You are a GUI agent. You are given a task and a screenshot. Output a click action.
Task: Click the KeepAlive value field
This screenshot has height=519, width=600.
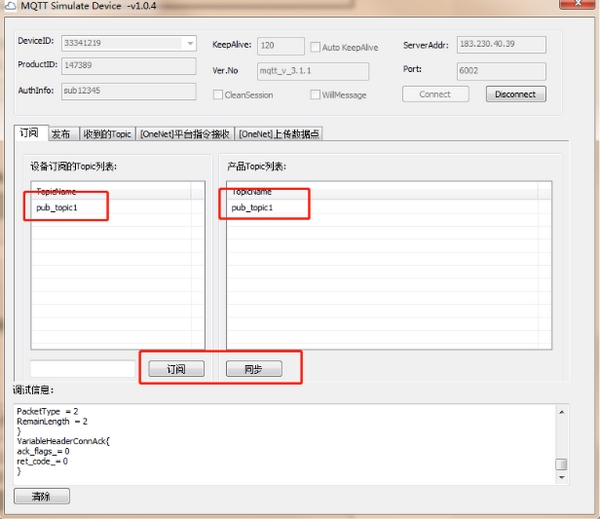click(x=280, y=46)
